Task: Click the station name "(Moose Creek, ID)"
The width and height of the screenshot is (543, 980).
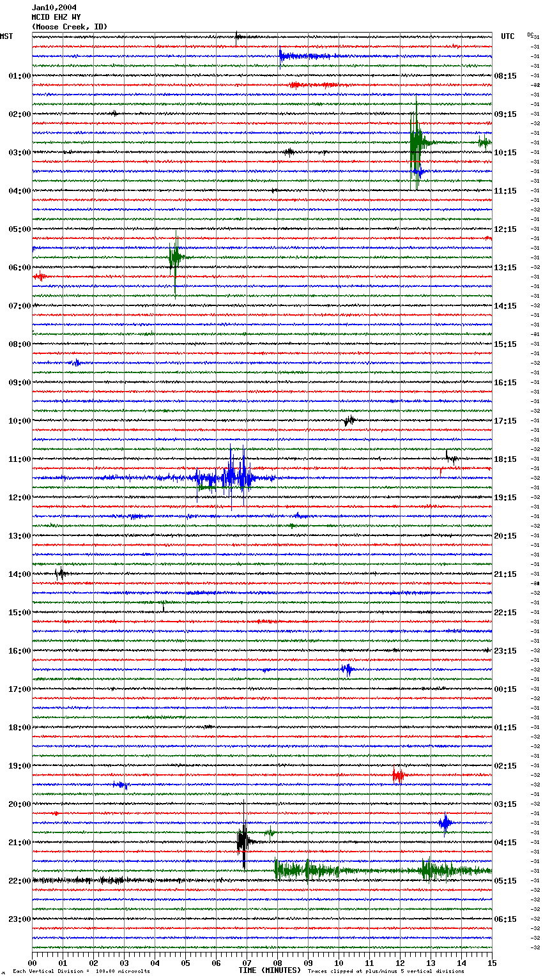Action: point(70,27)
